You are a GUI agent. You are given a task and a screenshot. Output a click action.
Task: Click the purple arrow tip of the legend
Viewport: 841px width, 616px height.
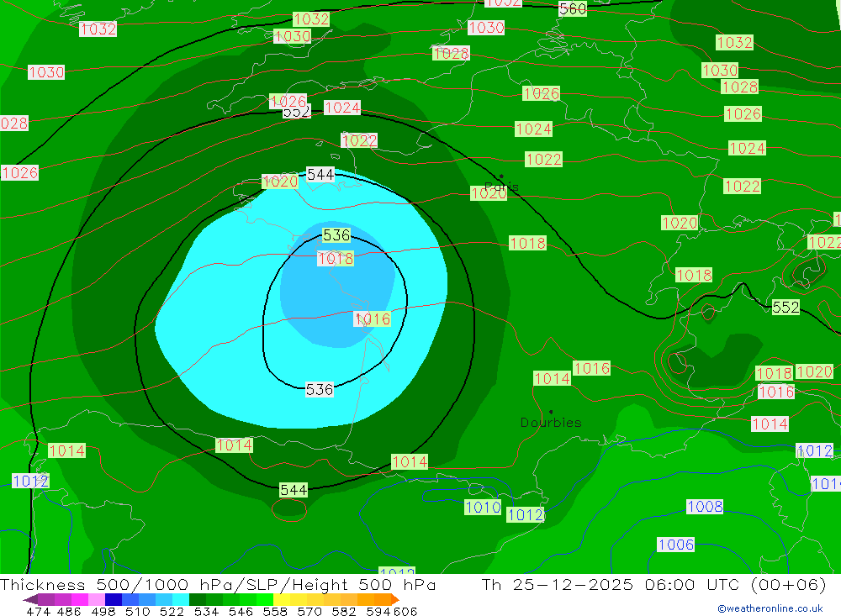[30, 599]
